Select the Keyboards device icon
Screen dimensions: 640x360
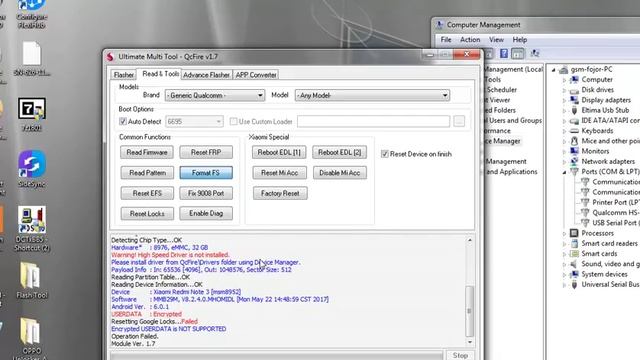click(574, 131)
